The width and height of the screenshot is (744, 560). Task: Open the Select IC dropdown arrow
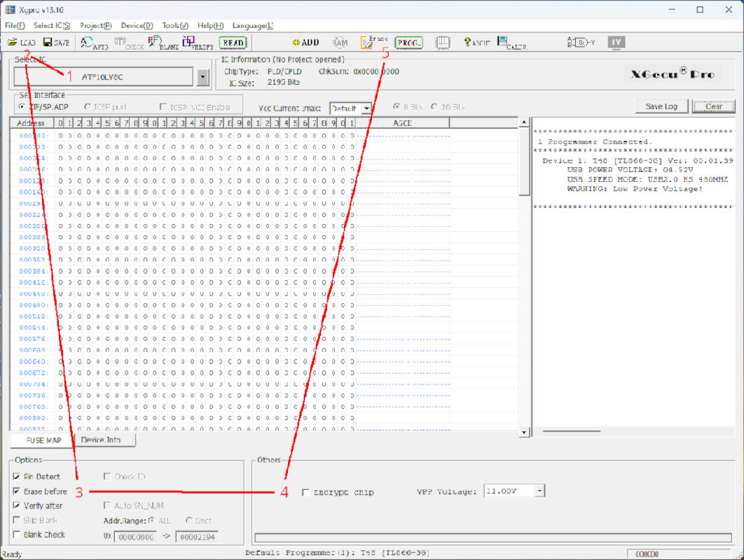pyautogui.click(x=203, y=77)
